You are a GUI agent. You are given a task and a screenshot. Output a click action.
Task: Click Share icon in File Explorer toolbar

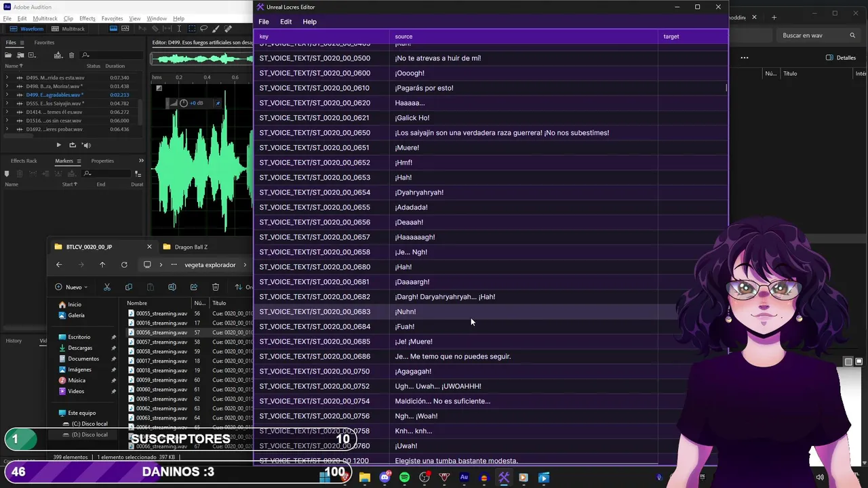coord(194,287)
